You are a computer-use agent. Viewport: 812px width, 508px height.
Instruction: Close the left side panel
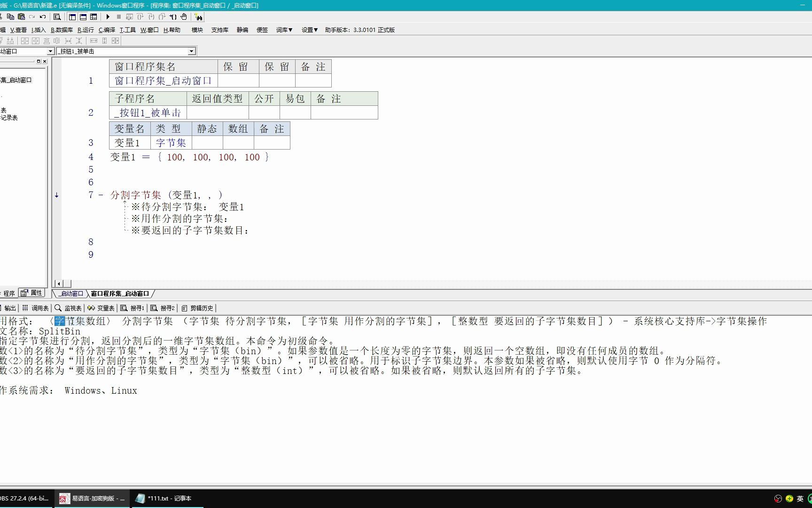tap(45, 61)
